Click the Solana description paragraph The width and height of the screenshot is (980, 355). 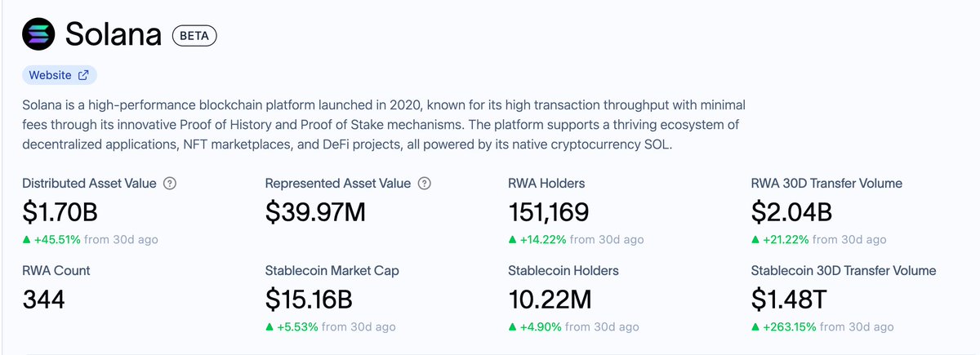(x=384, y=125)
